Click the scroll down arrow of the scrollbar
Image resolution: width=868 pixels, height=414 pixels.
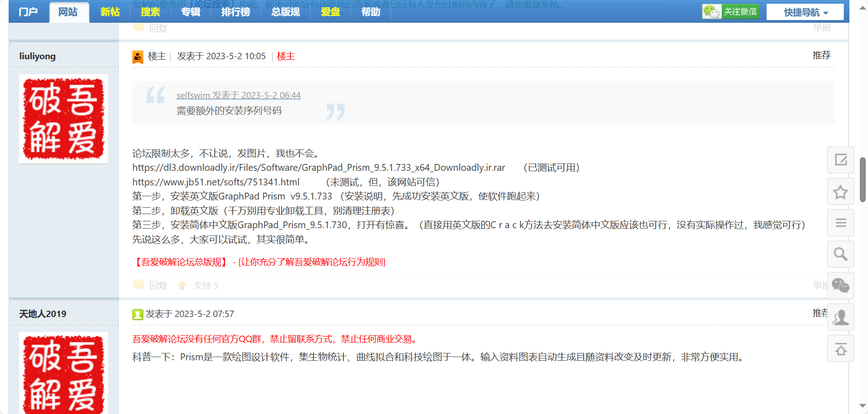pyautogui.click(x=863, y=405)
